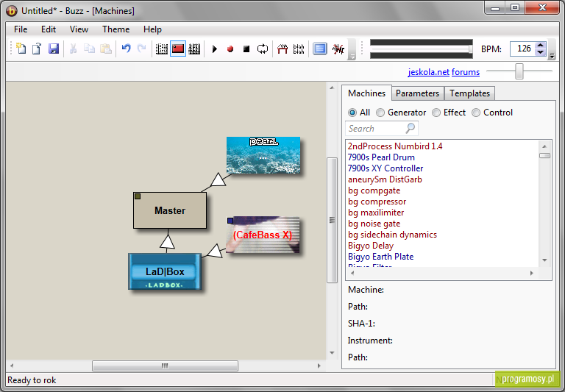565x392 pixels.
Task: Click the Master machine box
Action: point(170,210)
